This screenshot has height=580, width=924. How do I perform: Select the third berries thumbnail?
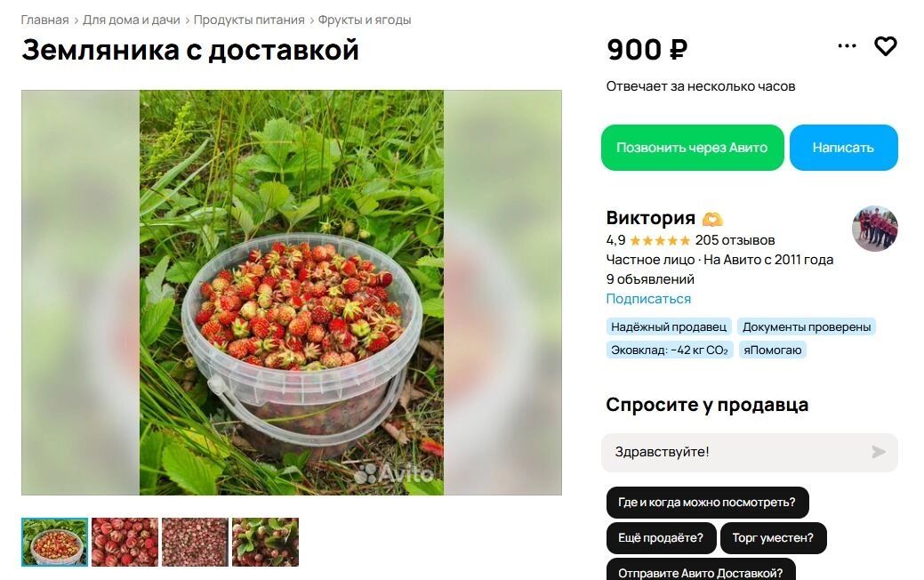pos(195,543)
